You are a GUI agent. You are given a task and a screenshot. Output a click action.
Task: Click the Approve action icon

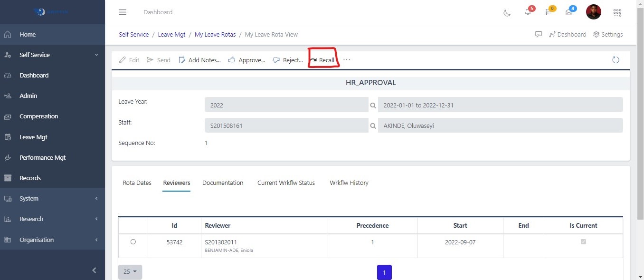pos(232,60)
